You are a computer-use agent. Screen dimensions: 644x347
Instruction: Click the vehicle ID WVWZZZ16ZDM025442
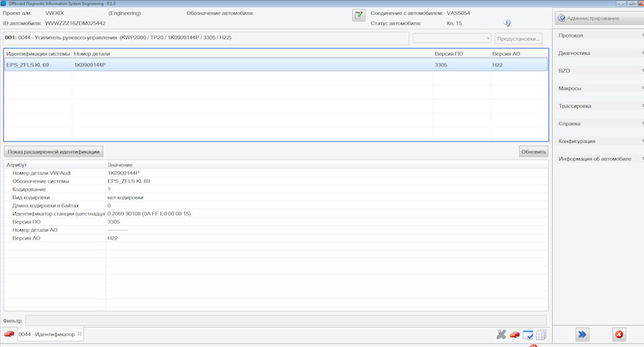(75, 23)
